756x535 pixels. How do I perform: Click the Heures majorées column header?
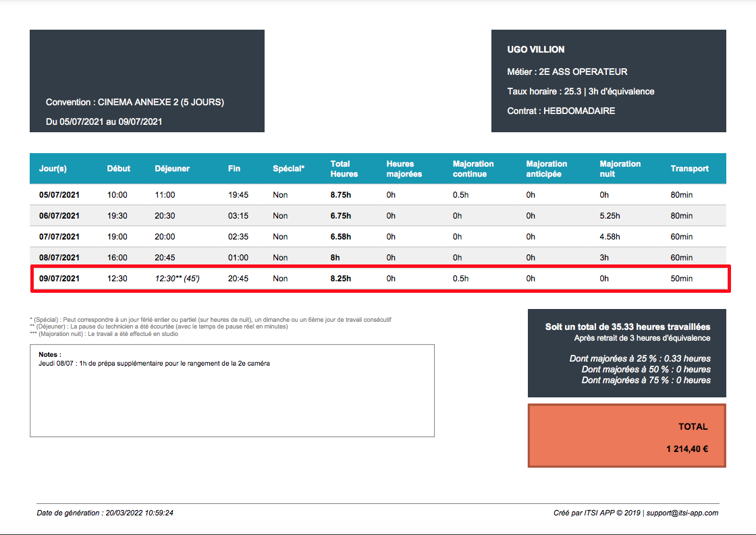(x=404, y=169)
